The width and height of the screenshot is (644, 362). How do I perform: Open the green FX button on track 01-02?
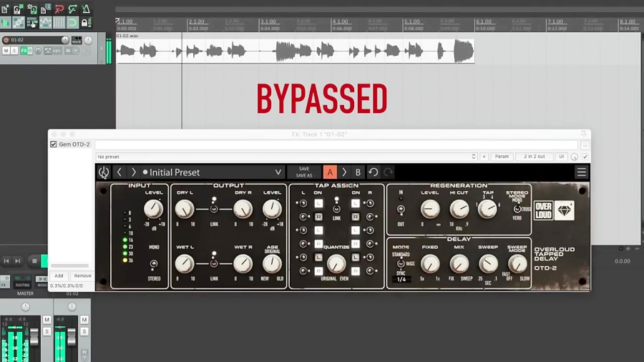(24, 51)
